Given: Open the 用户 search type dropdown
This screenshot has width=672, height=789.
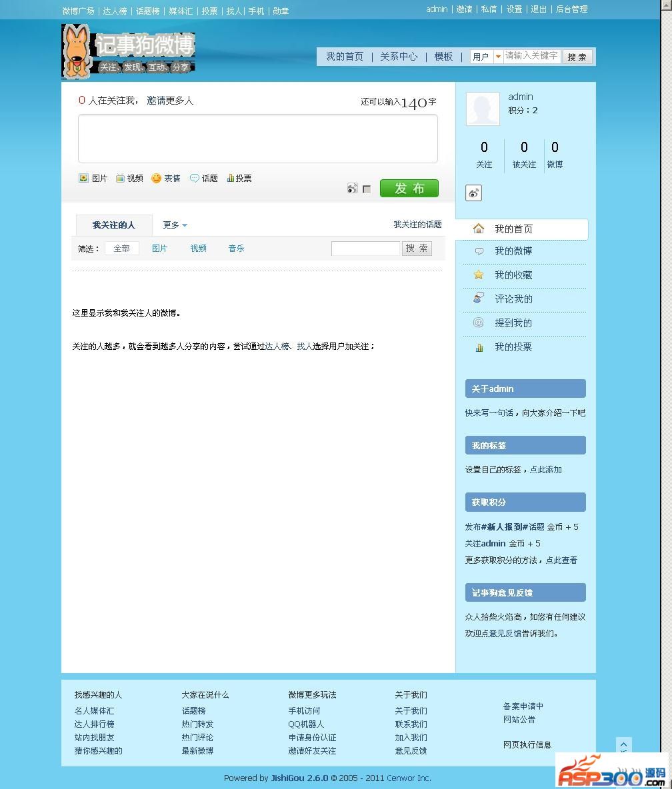Looking at the screenshot, I should click(487, 57).
